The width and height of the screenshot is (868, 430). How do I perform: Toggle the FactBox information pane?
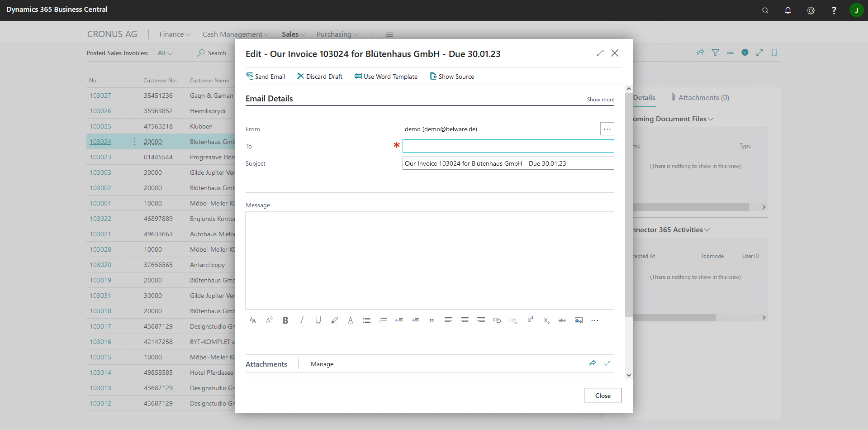click(x=745, y=53)
